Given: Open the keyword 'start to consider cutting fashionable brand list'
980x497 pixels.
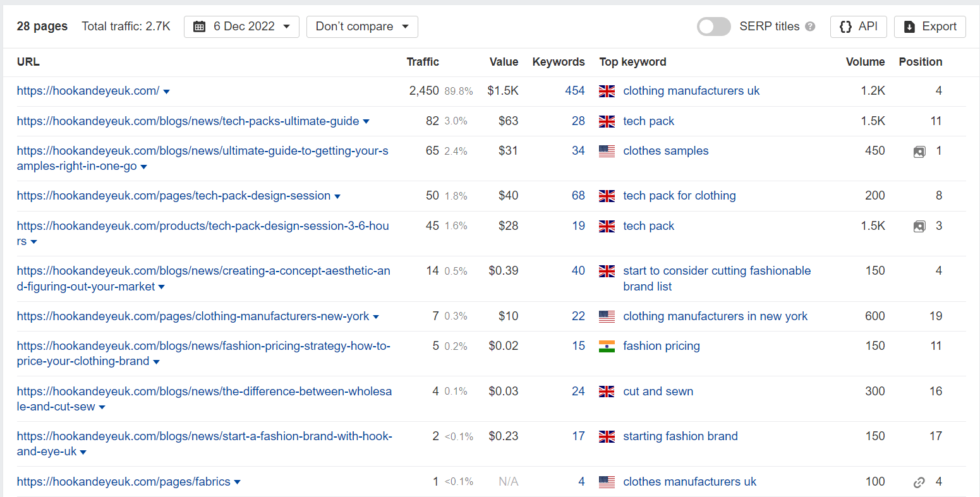Looking at the screenshot, I should [x=717, y=278].
